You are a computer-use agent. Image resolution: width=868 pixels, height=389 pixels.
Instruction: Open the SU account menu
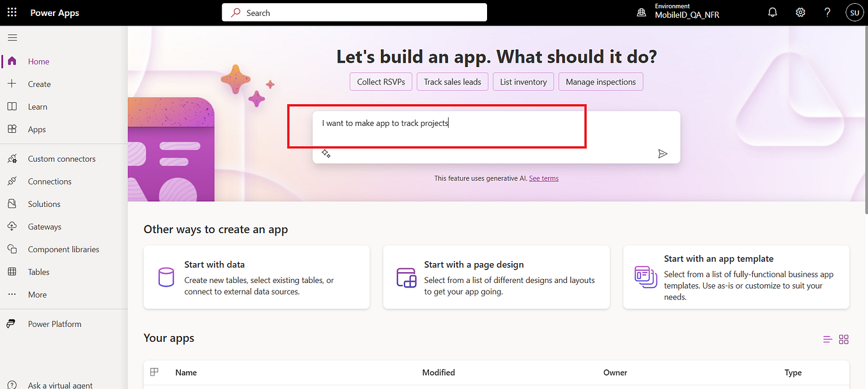pos(855,12)
